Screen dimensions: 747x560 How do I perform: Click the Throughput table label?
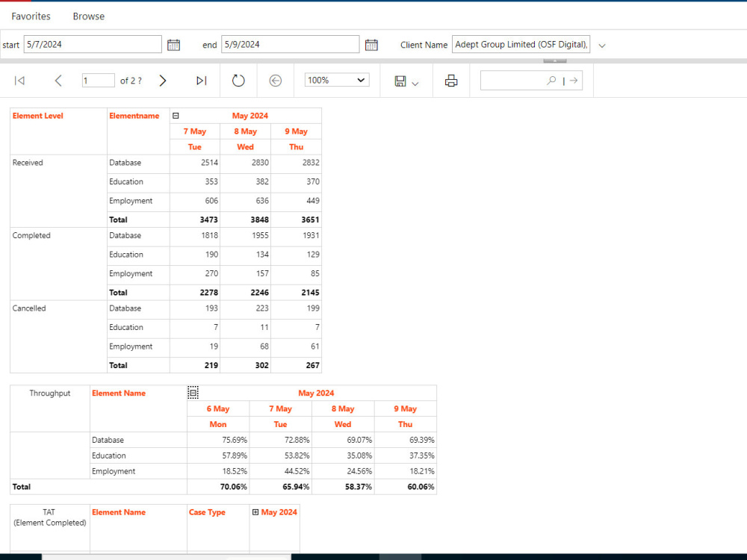(50, 393)
